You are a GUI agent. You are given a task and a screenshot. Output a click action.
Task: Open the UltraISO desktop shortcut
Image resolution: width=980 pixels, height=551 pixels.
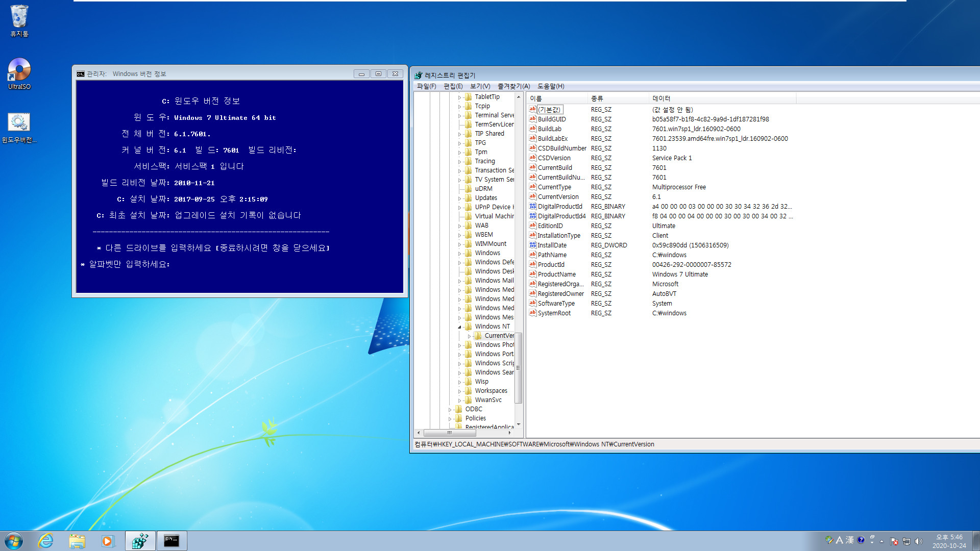coord(19,74)
